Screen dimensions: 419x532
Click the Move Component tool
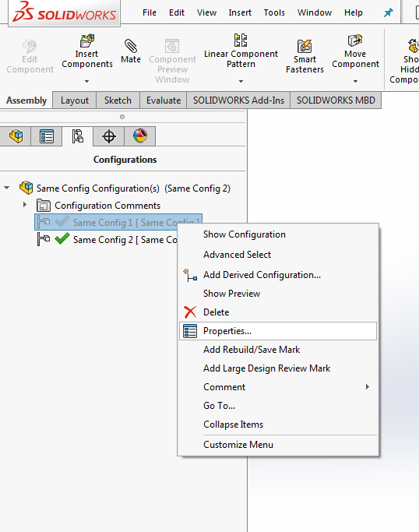click(x=355, y=51)
